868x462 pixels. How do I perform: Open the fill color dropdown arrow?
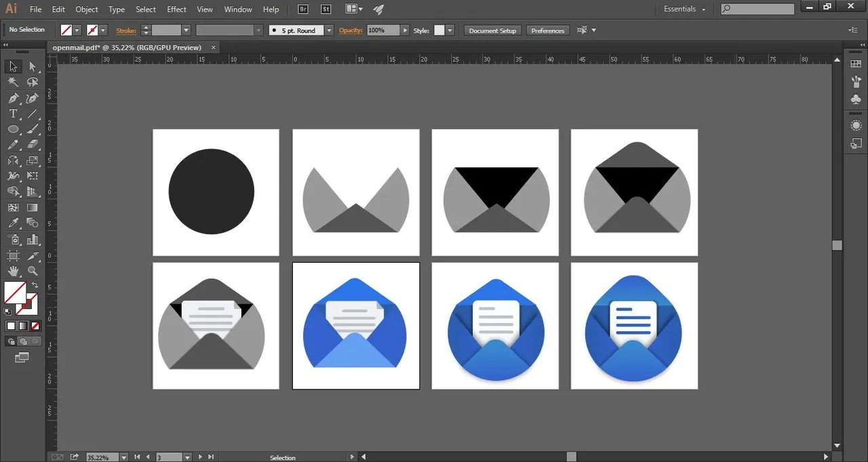pos(77,30)
